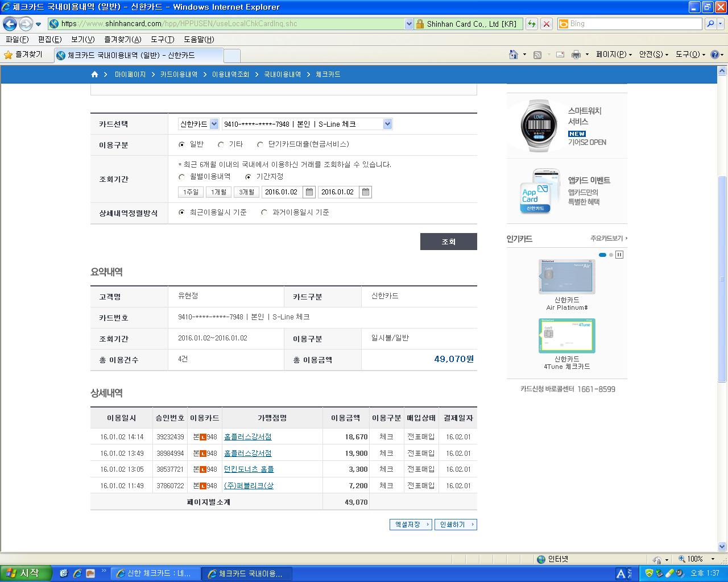Click the Refresh page icon

[532, 24]
